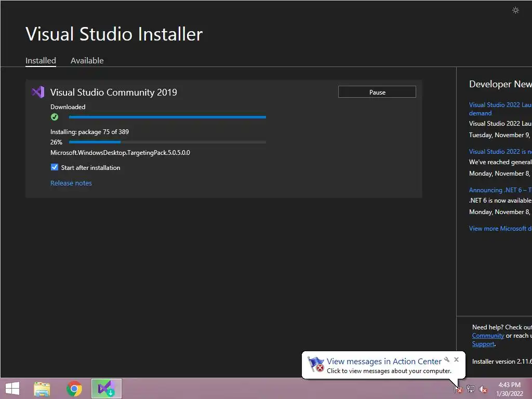Open 'Visual Studio 2022 is' news link
The image size is (532, 399).
(500, 152)
